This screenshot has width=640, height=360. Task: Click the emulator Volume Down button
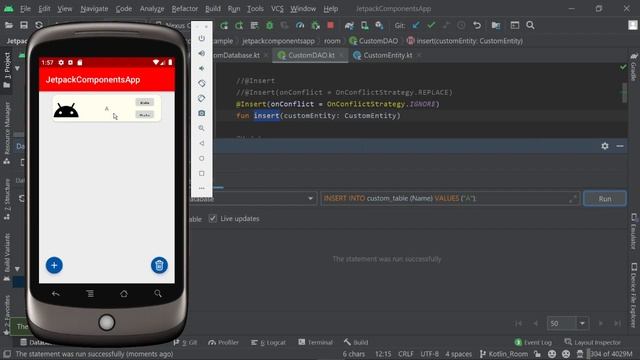point(202,68)
